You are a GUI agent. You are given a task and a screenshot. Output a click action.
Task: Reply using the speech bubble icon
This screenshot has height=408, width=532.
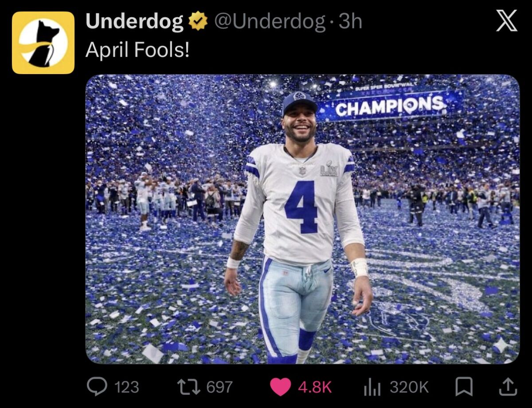point(95,387)
